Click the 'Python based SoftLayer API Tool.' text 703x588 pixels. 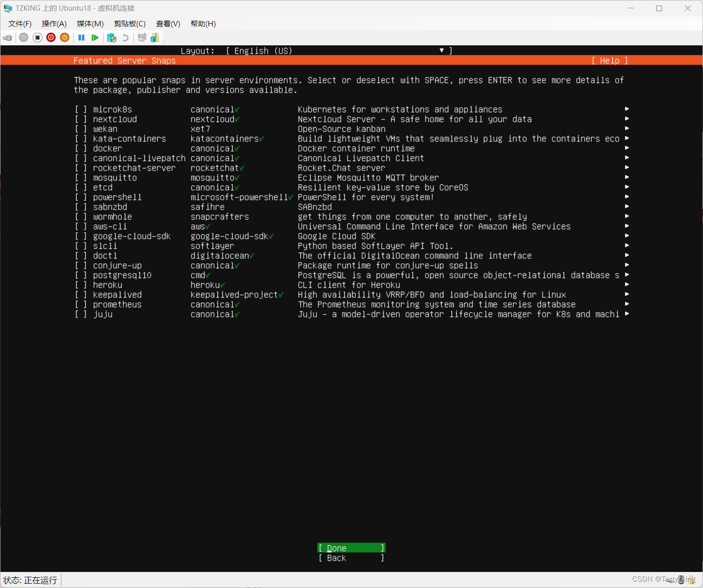click(376, 246)
